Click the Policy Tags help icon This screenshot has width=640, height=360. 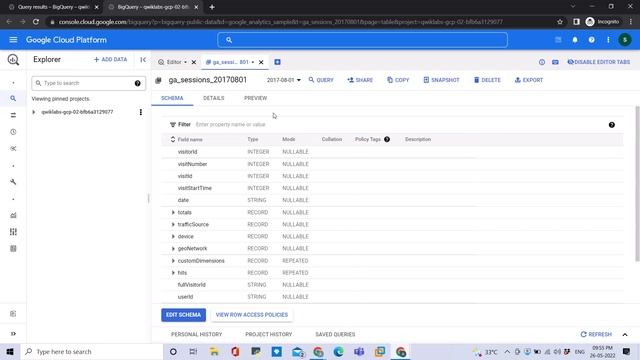pos(387,139)
